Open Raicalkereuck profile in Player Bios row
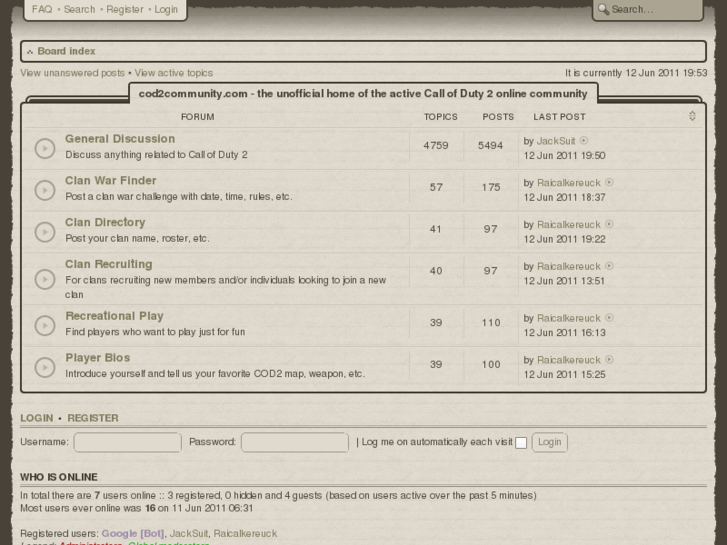Screen dimensions: 727x545 point(569,360)
